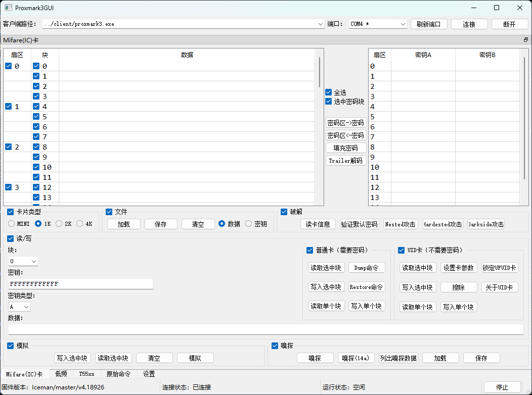Click key table sector 7 row

click(444, 137)
